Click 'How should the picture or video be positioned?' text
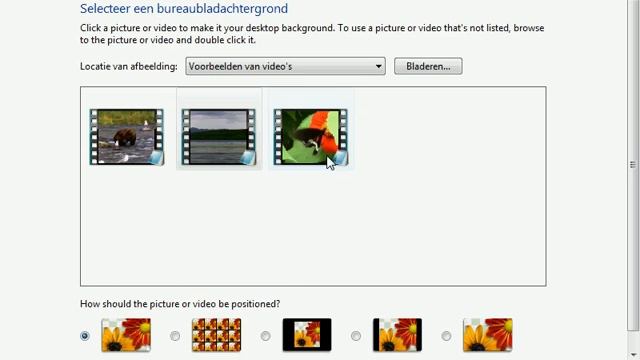This screenshot has width=640, height=360. tap(180, 304)
